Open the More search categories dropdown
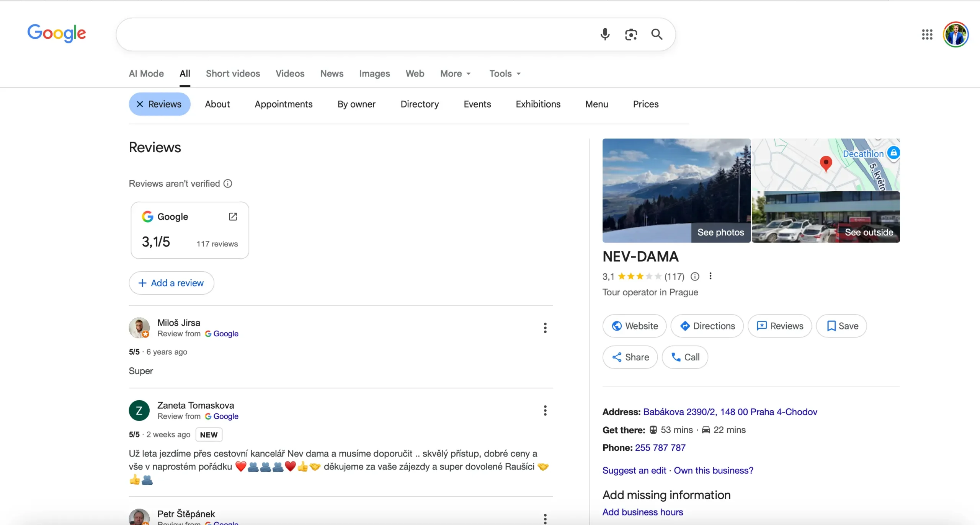 [455, 73]
